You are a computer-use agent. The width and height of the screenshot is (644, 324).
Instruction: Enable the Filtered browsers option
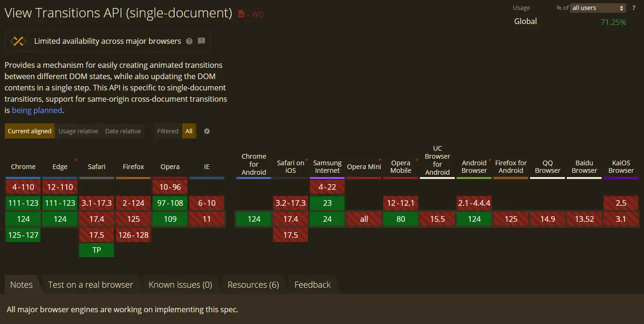coord(168,131)
